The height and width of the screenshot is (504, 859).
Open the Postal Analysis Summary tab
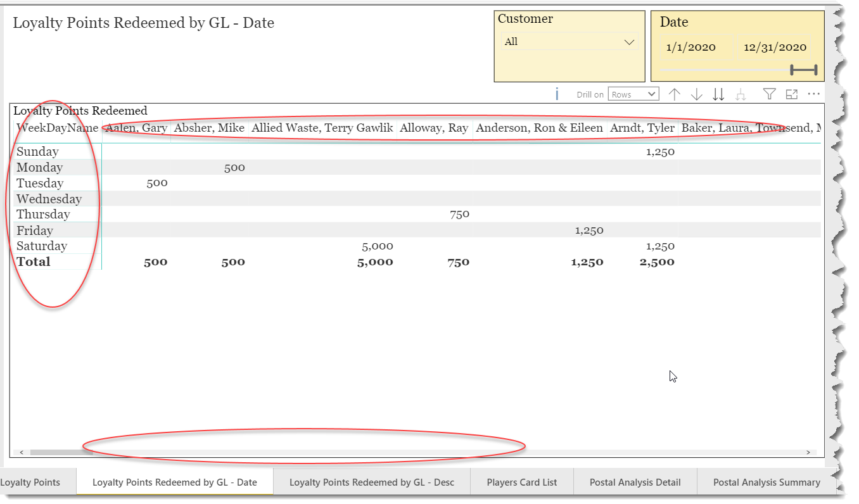(x=767, y=482)
